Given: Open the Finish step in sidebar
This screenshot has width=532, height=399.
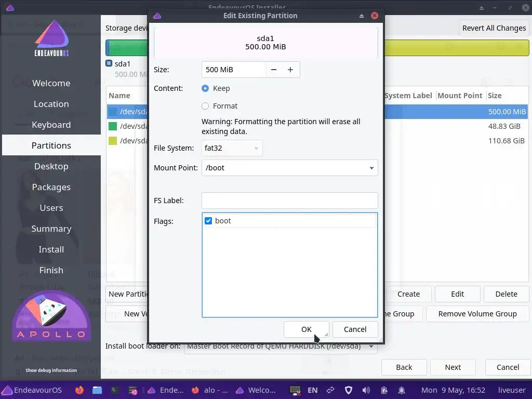Looking at the screenshot, I should click(51, 270).
